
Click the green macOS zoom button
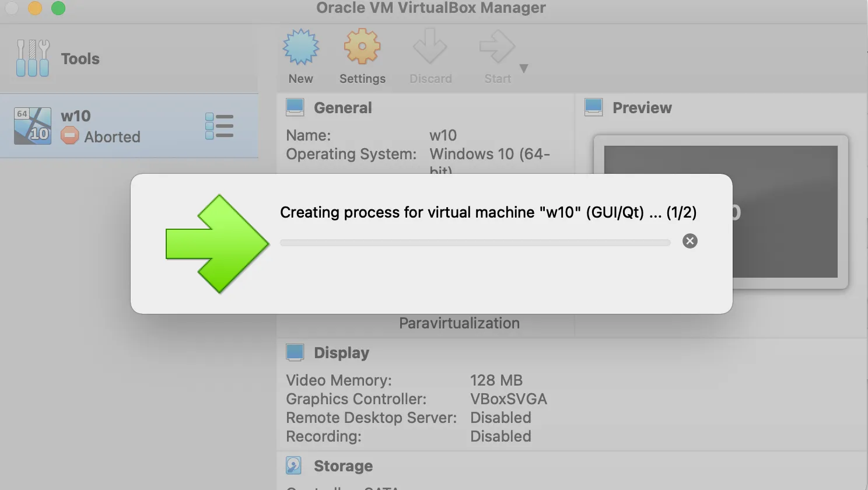(x=58, y=8)
